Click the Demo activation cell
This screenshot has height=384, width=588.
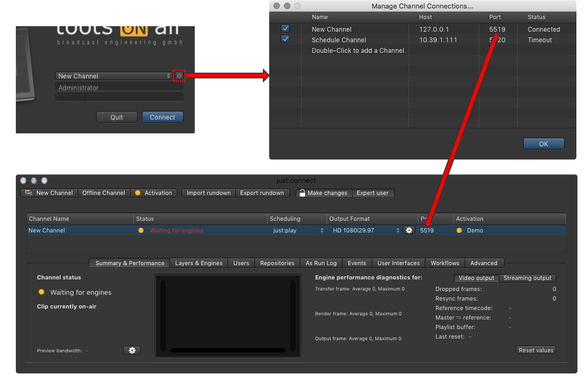(475, 230)
